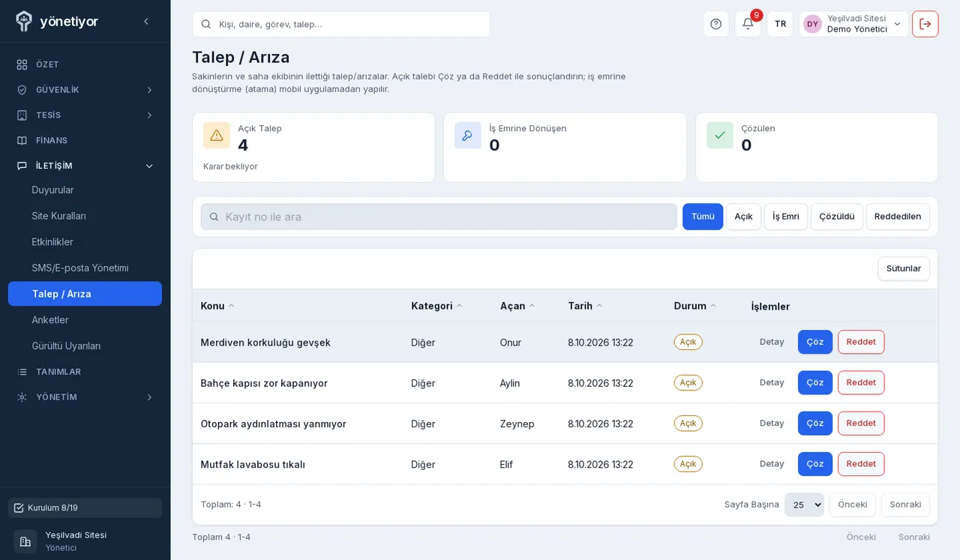Click the Özet grid icon in sidebar

pyautogui.click(x=22, y=64)
